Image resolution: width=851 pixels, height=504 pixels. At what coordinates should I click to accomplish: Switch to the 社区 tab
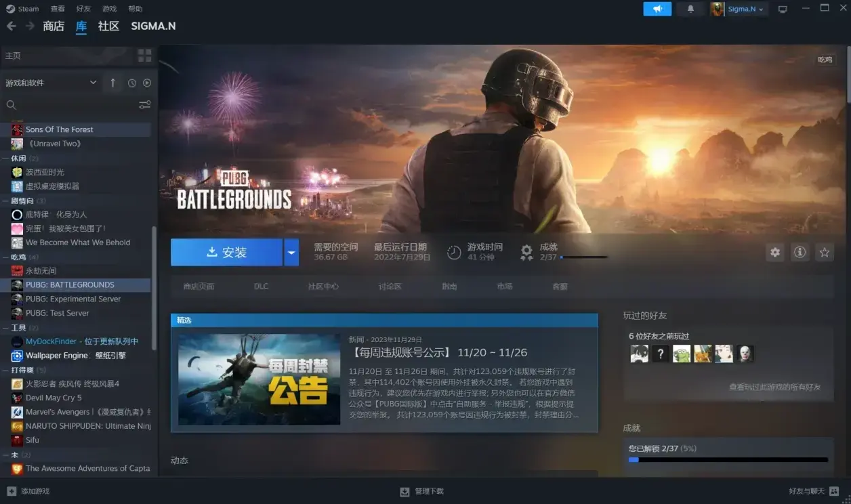(108, 26)
